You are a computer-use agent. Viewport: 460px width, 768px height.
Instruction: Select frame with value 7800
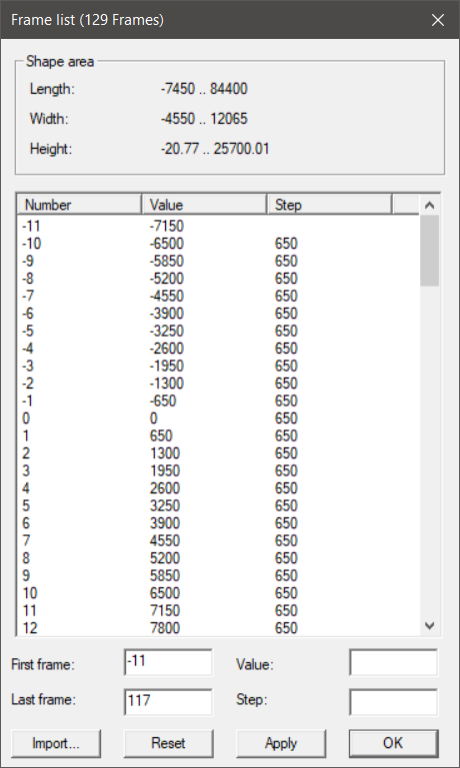pos(218,628)
